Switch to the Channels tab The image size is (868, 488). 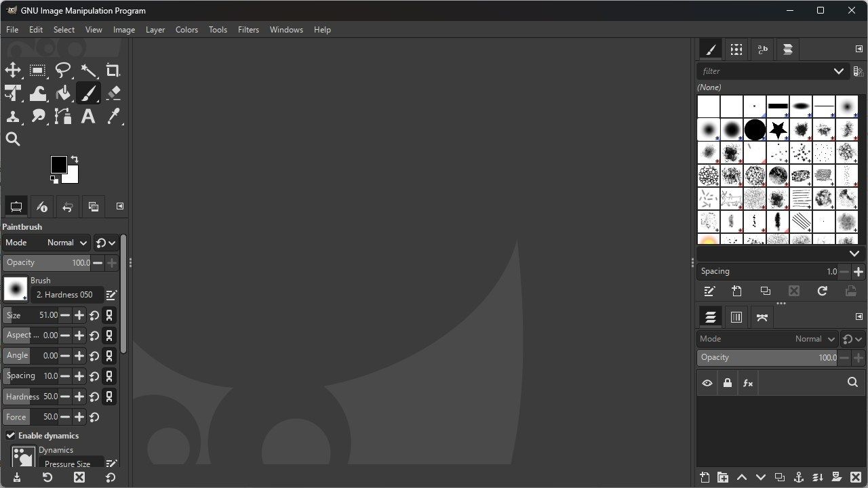point(736,317)
